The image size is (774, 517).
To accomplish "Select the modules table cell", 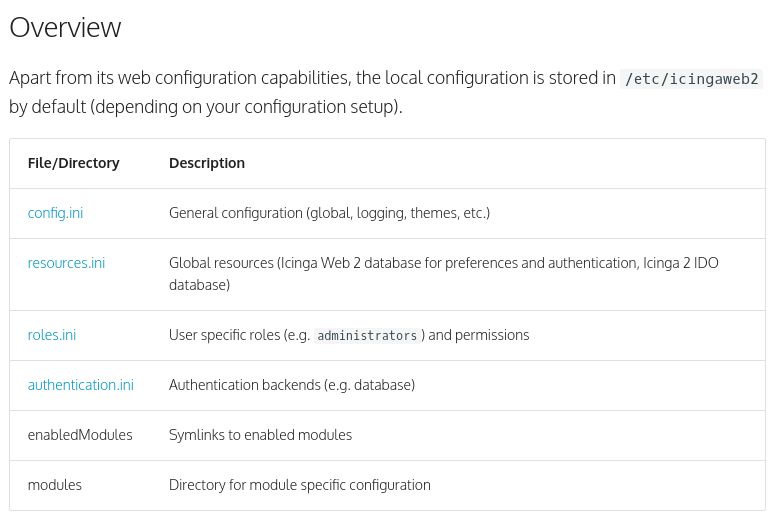I will coord(55,485).
